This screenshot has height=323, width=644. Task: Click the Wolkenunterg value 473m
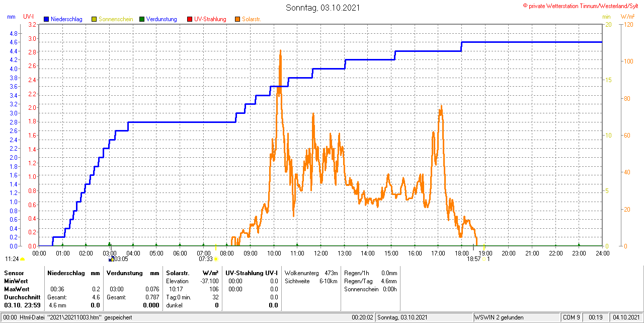pyautogui.click(x=331, y=273)
